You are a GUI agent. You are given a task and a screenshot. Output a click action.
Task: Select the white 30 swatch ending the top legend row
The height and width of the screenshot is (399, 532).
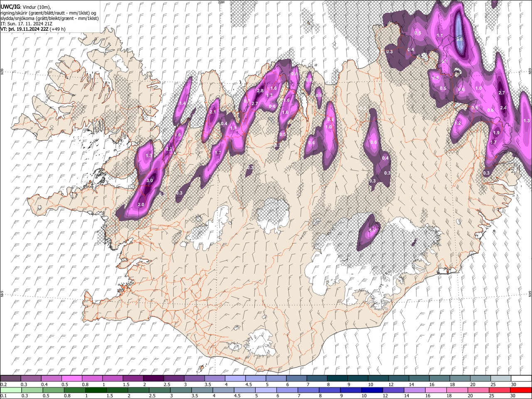pos(521,379)
